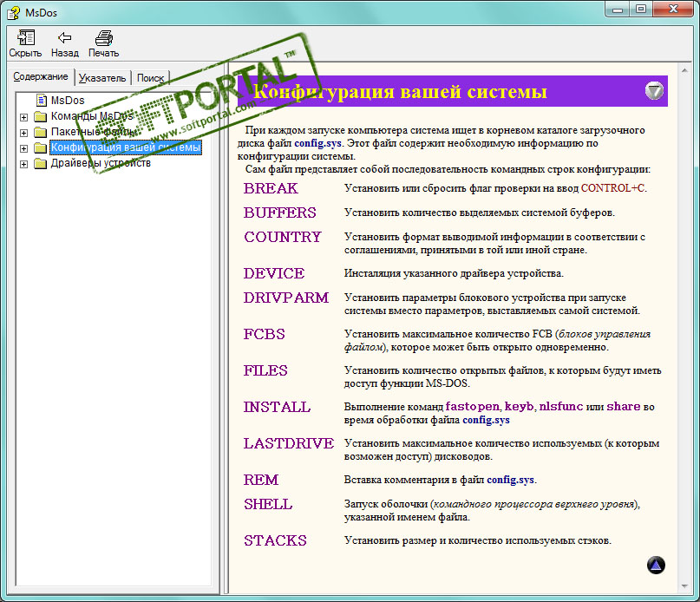Expand the Драйверы устройств tree node

(24, 164)
